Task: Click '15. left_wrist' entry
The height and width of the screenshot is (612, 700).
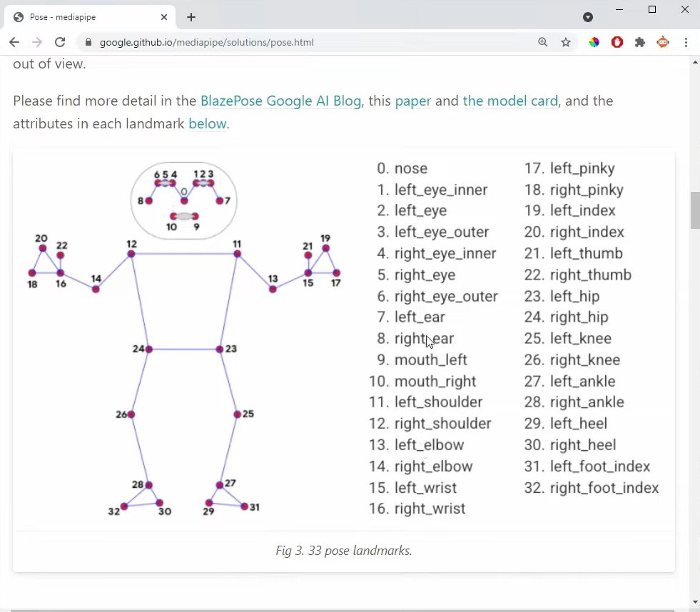Action: [413, 488]
